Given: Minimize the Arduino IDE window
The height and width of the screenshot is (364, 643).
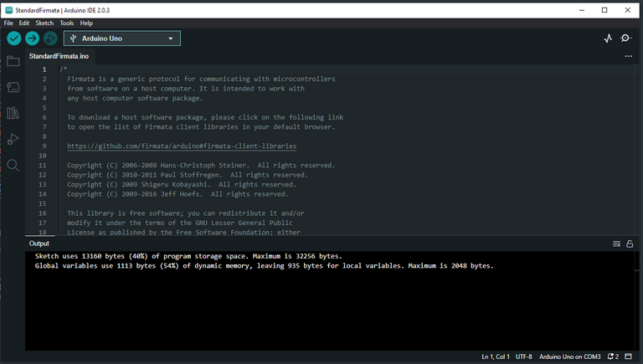Looking at the screenshot, I should click(582, 10).
